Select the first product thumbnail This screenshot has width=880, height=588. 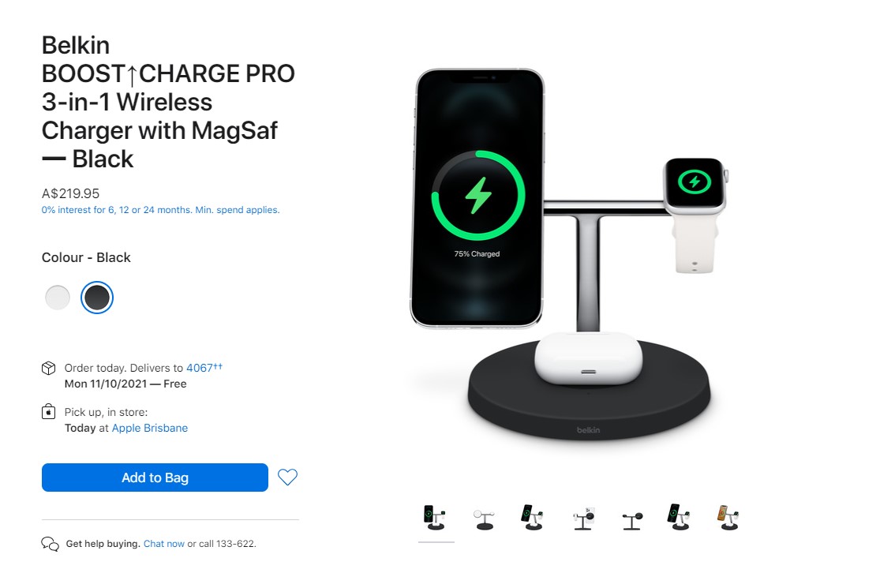click(x=436, y=518)
